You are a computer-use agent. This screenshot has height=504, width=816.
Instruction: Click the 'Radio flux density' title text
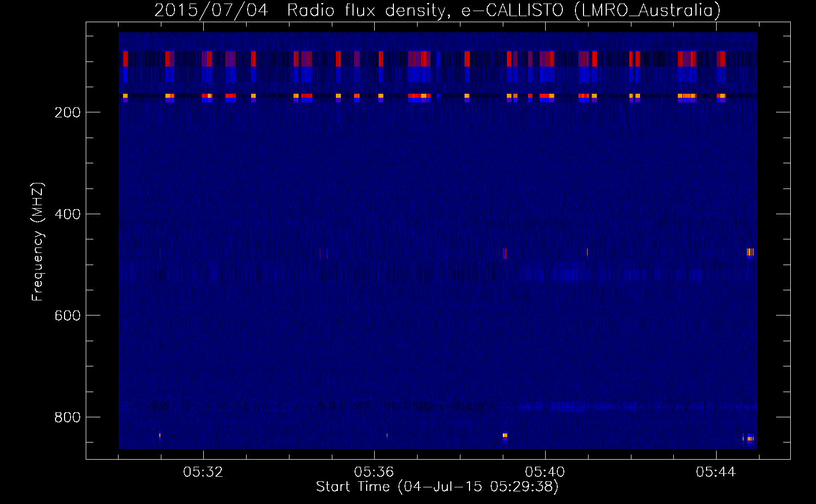point(368,11)
